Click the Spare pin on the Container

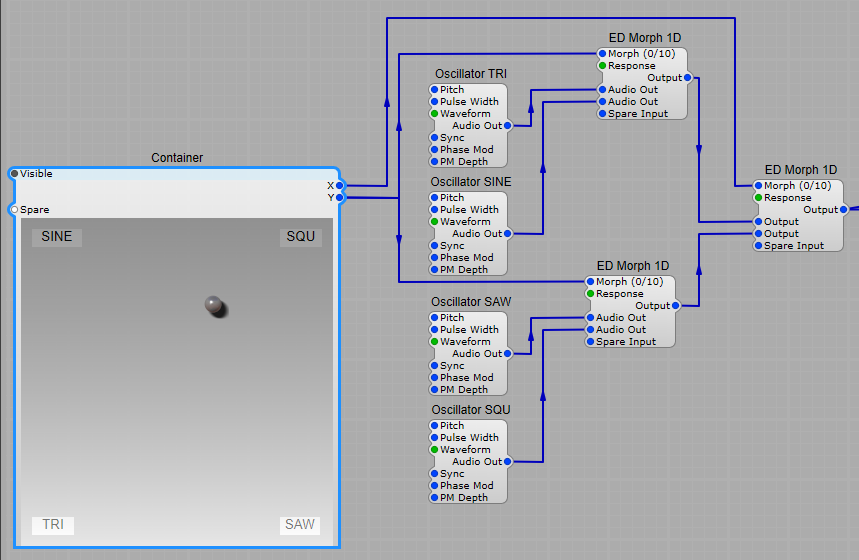click(14, 210)
